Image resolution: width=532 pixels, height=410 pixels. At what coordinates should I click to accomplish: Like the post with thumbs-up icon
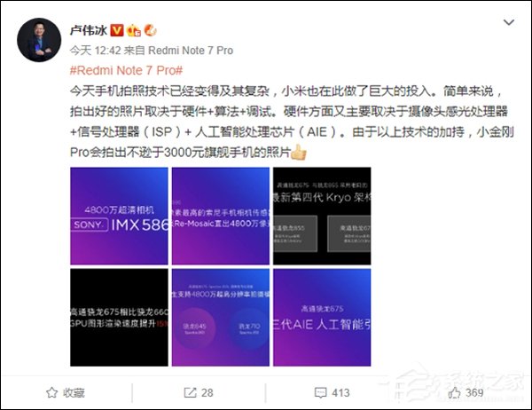(454, 392)
